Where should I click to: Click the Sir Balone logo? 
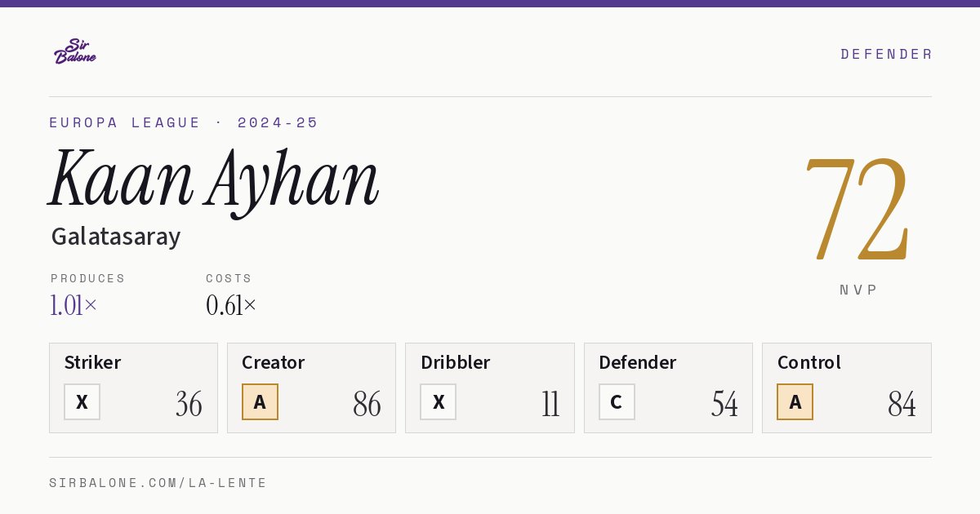[75, 51]
